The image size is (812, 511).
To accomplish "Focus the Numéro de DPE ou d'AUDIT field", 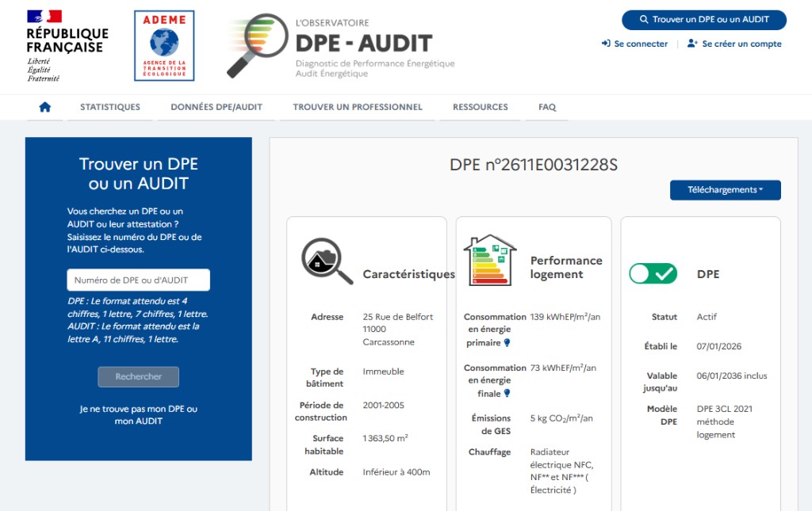I will tap(138, 280).
